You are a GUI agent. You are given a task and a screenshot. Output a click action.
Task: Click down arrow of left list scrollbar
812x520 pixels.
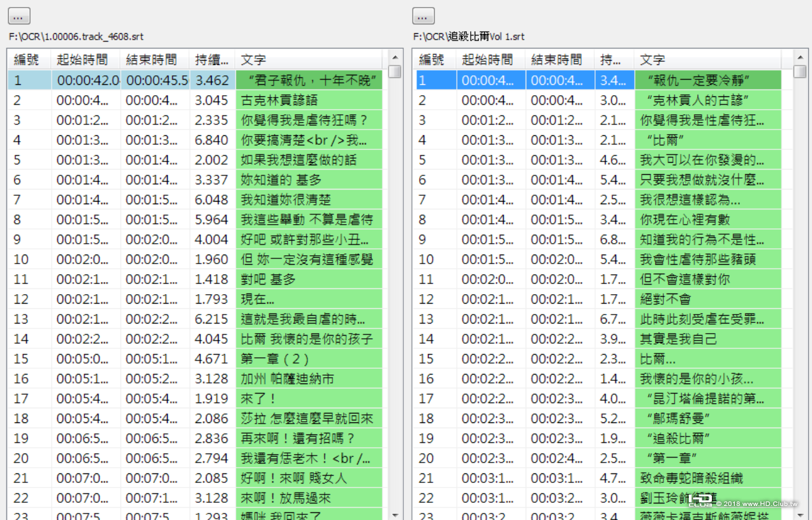point(395,514)
